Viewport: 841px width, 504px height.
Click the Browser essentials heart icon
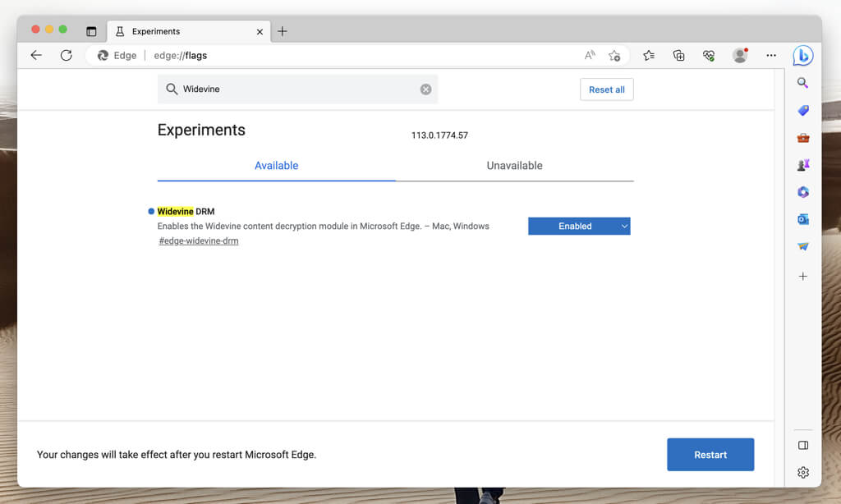click(708, 56)
